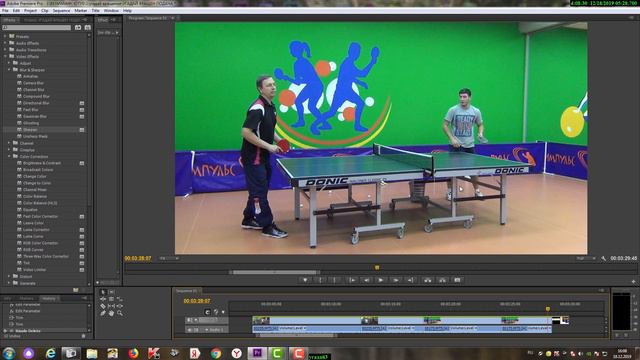Step forward one frame
This screenshot has height=360, width=640.
[x=396, y=280]
